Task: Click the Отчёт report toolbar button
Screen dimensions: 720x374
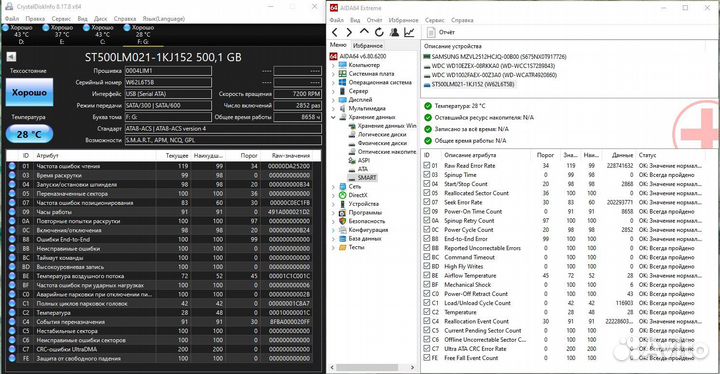Action: click(x=441, y=32)
